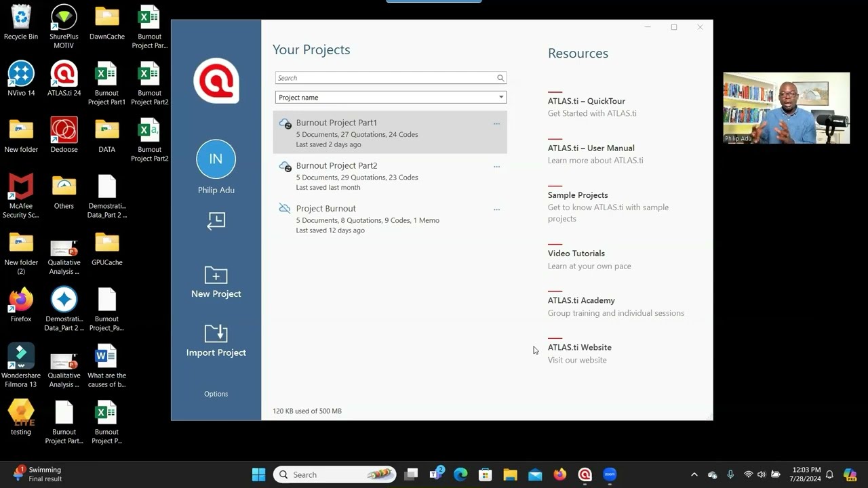Select the Burnout Project Part1 project
Viewport: 868px width, 488px height.
(390, 132)
